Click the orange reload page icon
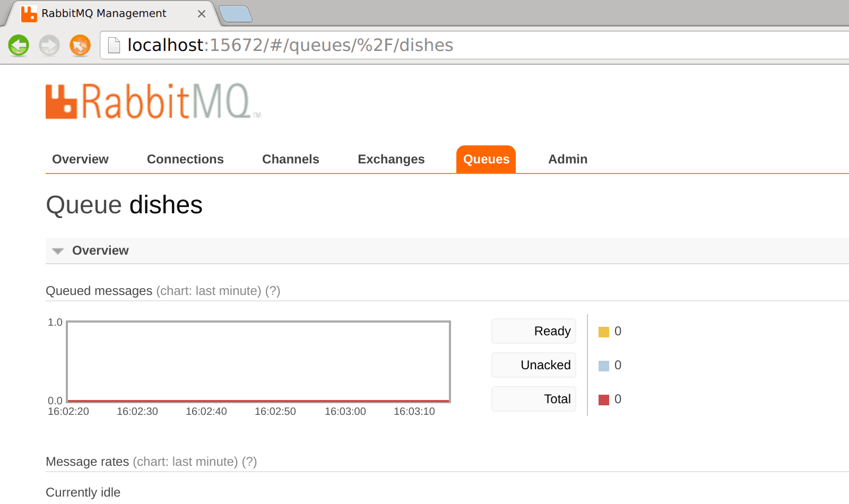The height and width of the screenshot is (504, 849). click(x=80, y=45)
